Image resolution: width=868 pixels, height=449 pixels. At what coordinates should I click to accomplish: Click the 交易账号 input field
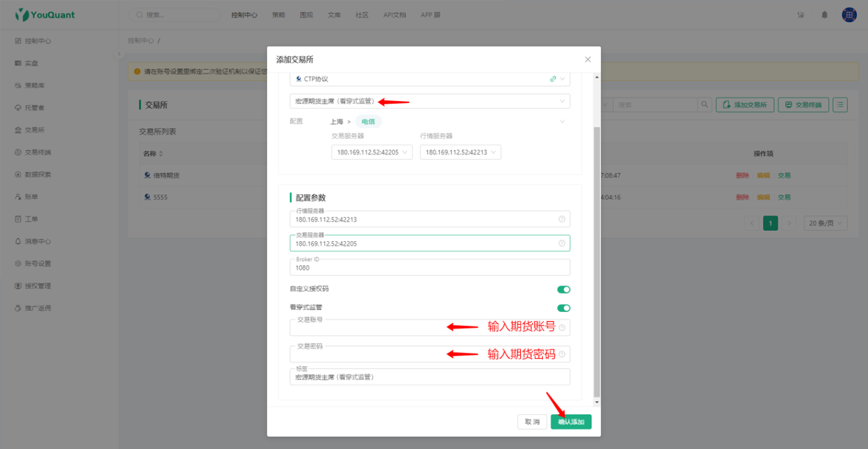click(430, 327)
